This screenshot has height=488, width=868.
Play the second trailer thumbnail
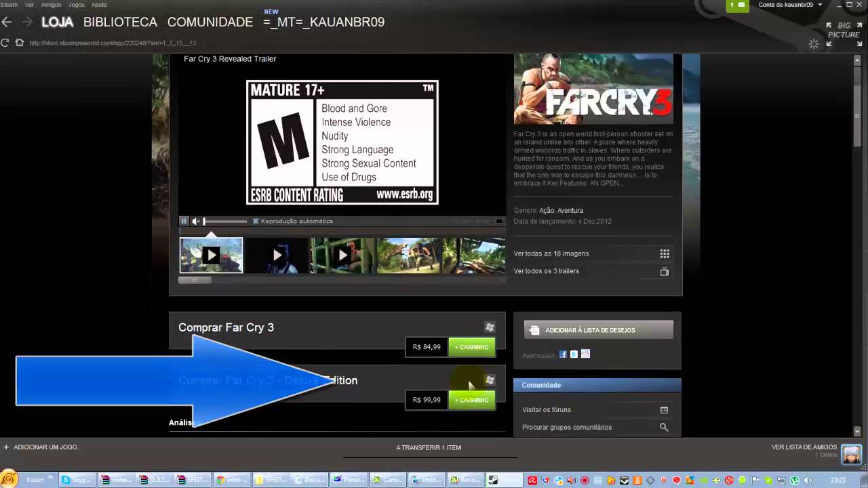point(277,255)
